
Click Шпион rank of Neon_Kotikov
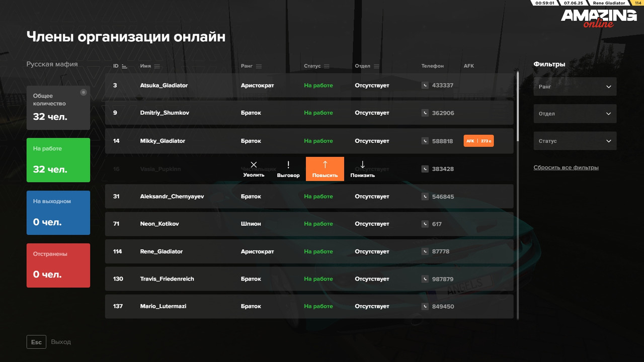click(251, 224)
